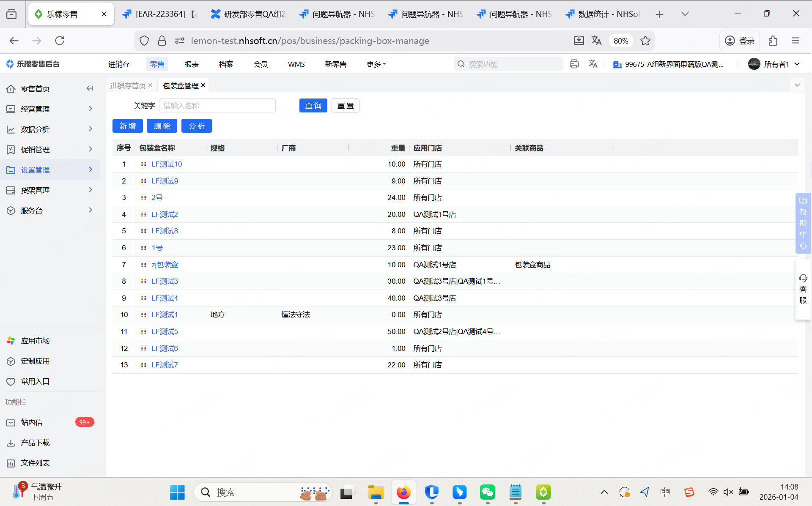Collapse the sidebar with the arrow icon

pyautogui.click(x=89, y=88)
